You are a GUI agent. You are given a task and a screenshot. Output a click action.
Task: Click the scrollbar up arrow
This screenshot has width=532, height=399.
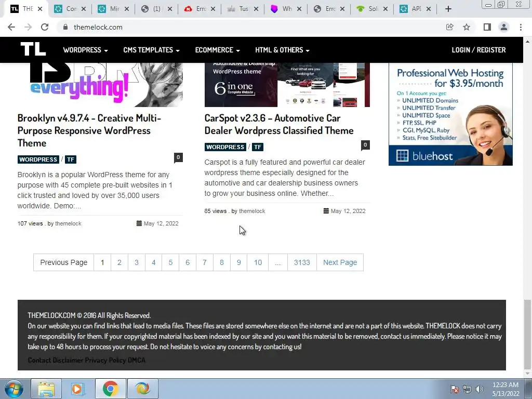click(527, 42)
